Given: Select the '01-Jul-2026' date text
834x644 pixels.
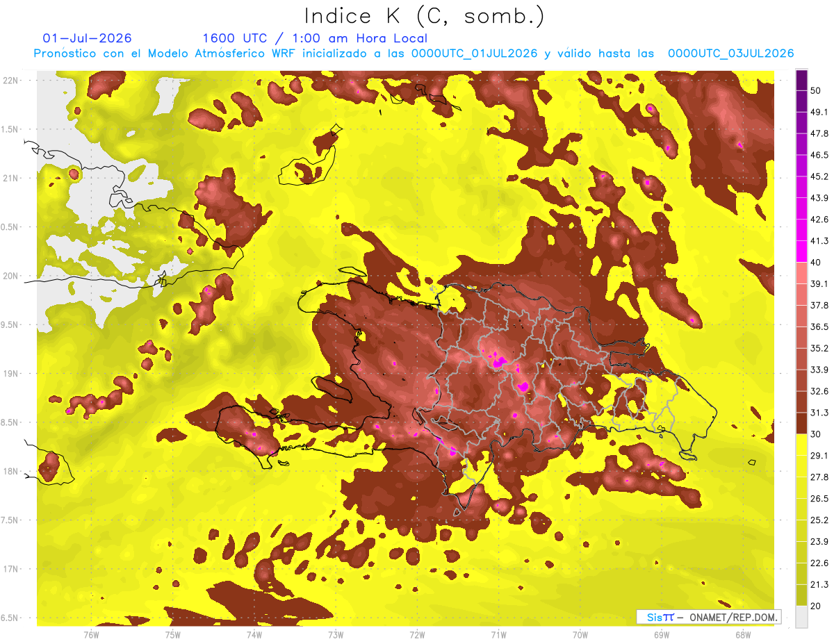Looking at the screenshot, I should point(87,38).
